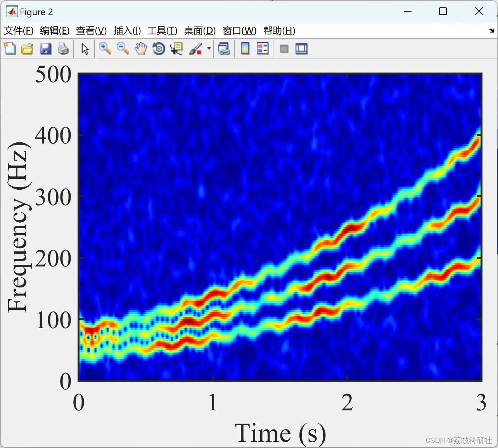The width and height of the screenshot is (498, 448).
Task: Activate the Zoom Out magnifier tool
Action: (x=123, y=49)
